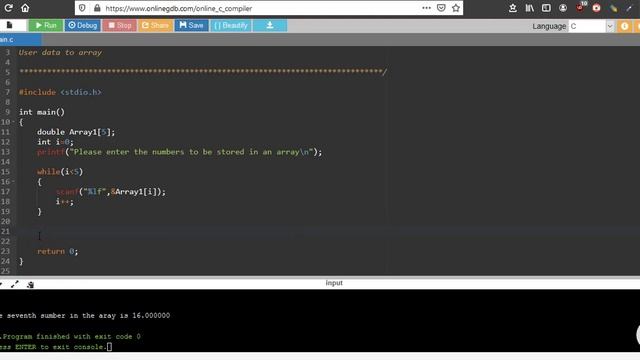Click the 'double Array1[5];' declaration

click(x=76, y=132)
